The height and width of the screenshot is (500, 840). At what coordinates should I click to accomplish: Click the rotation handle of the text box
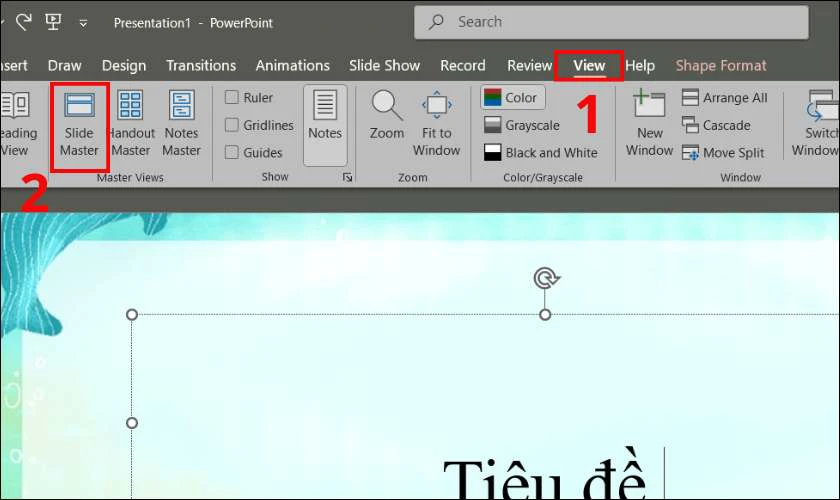click(x=546, y=278)
